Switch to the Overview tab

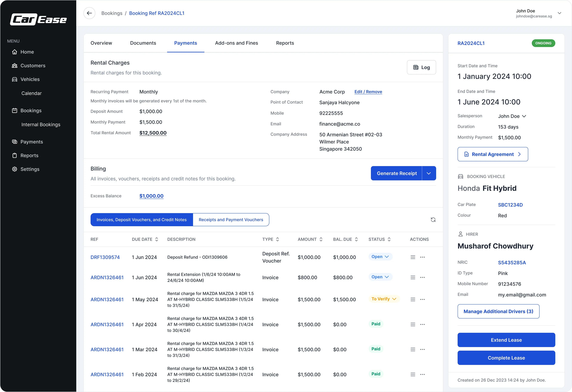pos(101,43)
